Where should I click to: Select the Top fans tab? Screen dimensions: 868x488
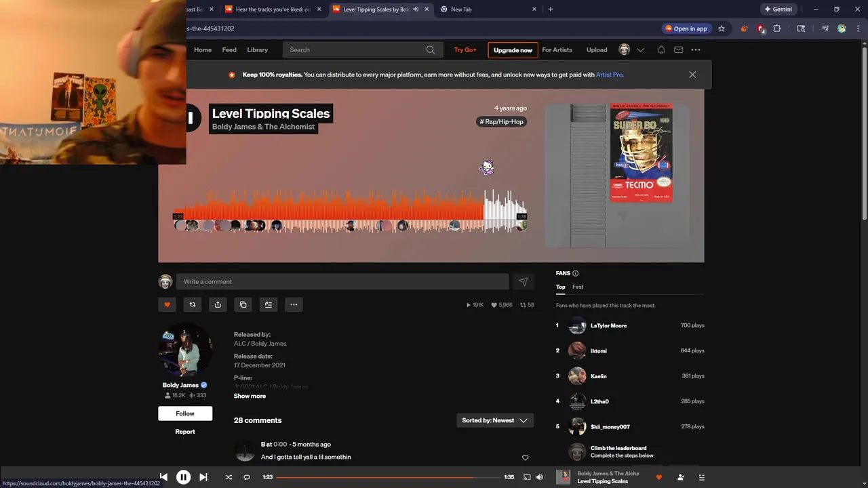(x=561, y=287)
